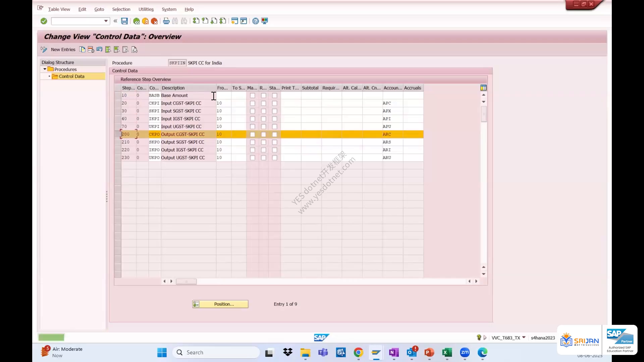Tick Required checkbox for Output IGST-SKPI CC
644x362 pixels.
(x=264, y=150)
